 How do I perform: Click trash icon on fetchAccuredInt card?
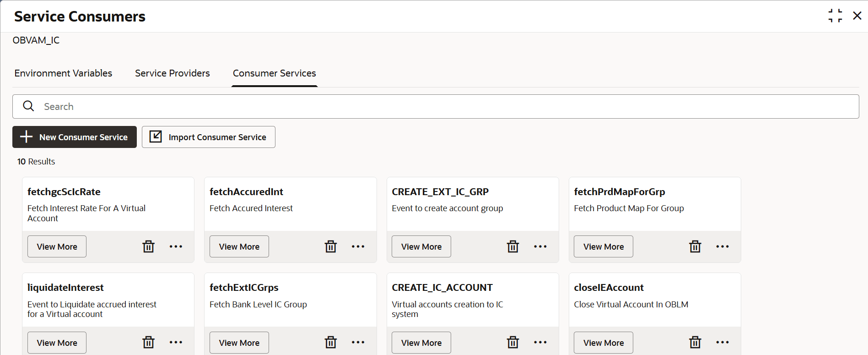click(x=331, y=246)
